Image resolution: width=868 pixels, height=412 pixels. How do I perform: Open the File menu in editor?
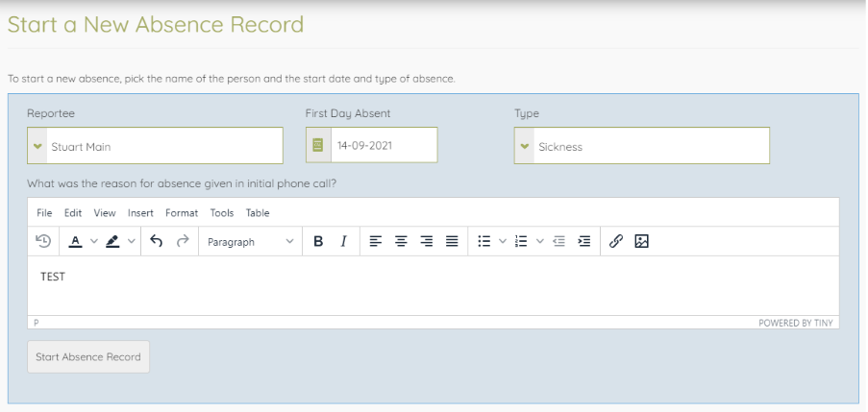(x=44, y=213)
